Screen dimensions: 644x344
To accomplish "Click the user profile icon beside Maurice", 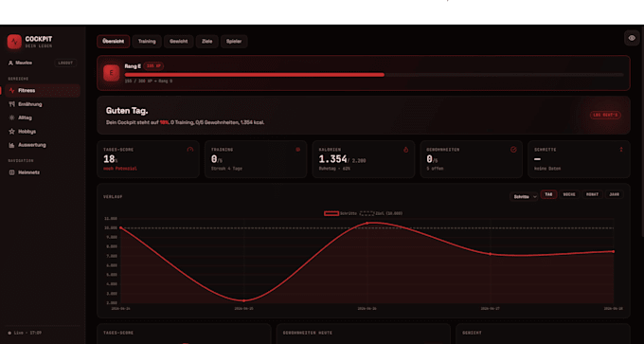I will point(10,63).
